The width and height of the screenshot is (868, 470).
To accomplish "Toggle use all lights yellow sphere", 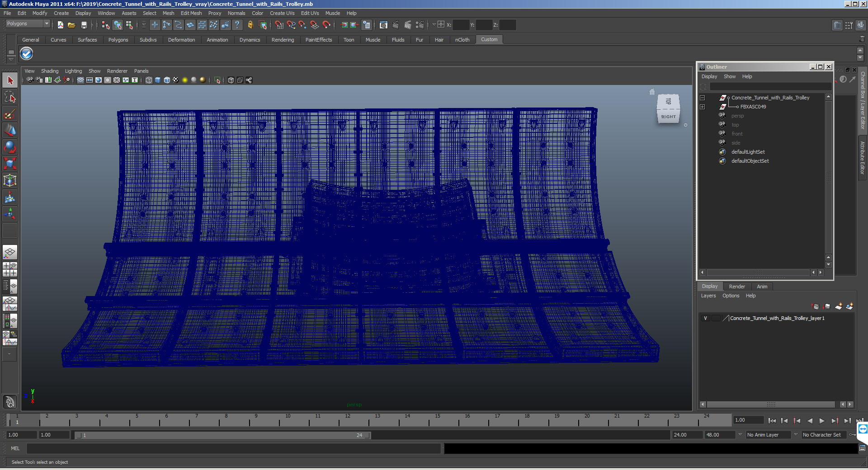I will [x=185, y=80].
